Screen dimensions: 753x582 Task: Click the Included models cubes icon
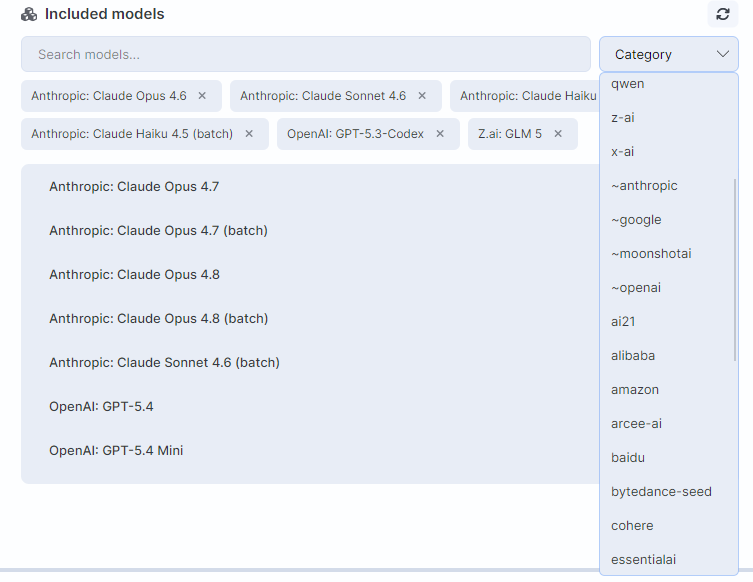29,14
